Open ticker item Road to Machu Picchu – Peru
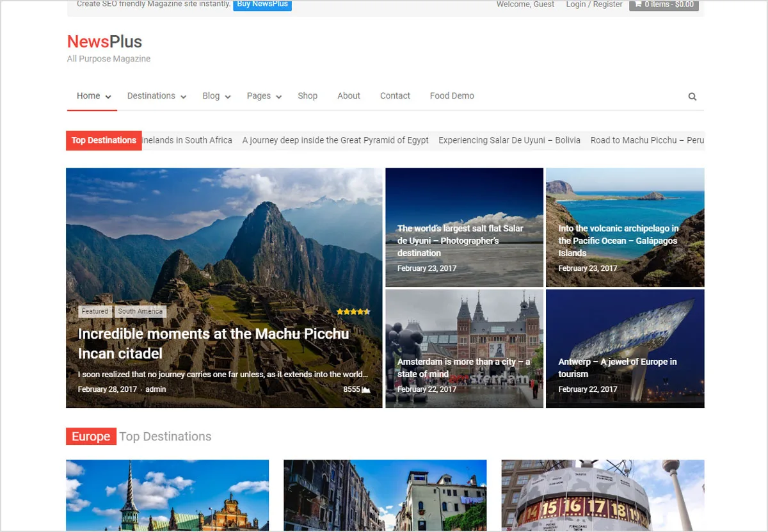 (647, 140)
